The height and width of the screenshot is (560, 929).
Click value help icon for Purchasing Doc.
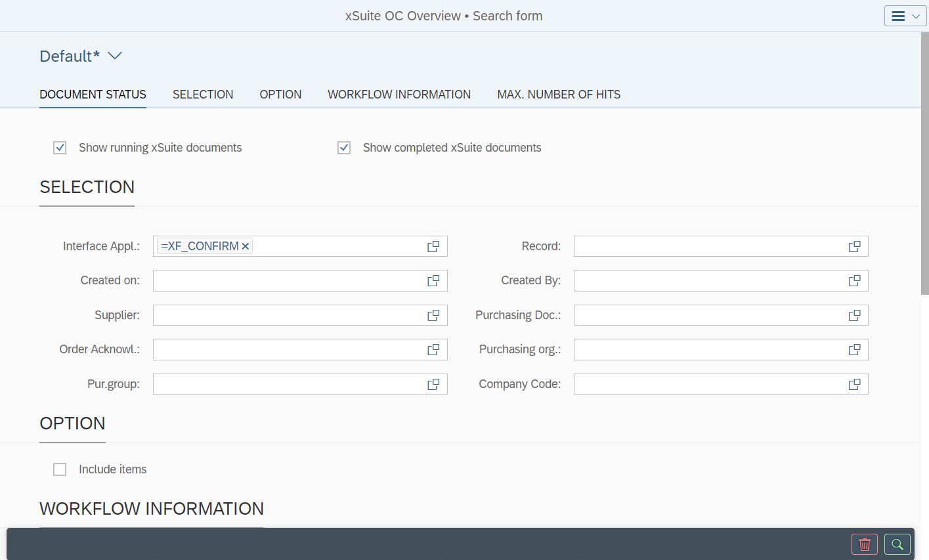pyautogui.click(x=854, y=315)
